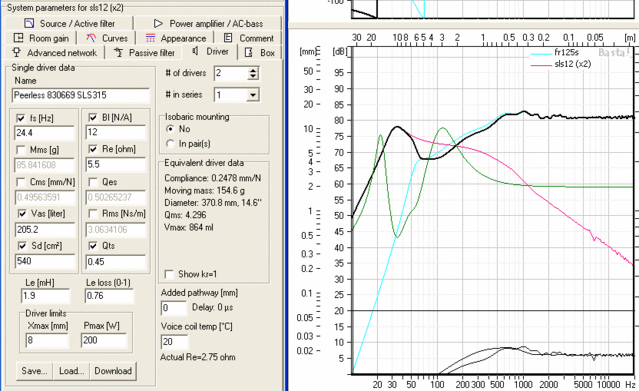
Task: Click the fs value field 24.4
Action: coord(45,133)
